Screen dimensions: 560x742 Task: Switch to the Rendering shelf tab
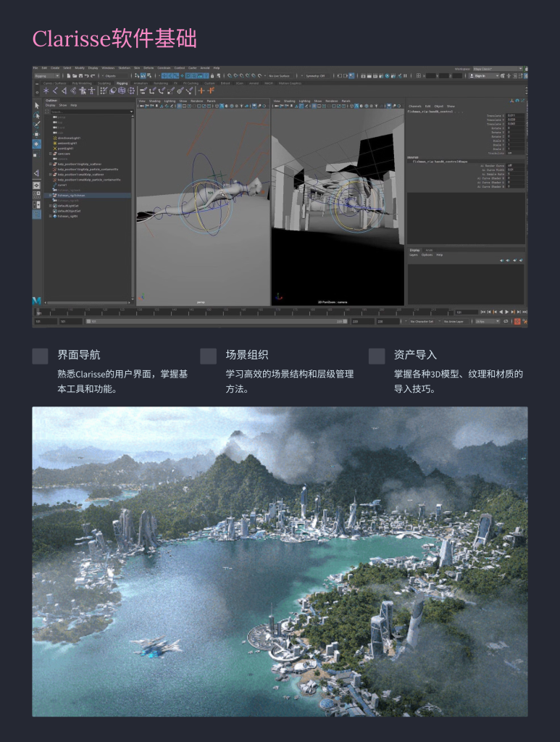coord(160,83)
